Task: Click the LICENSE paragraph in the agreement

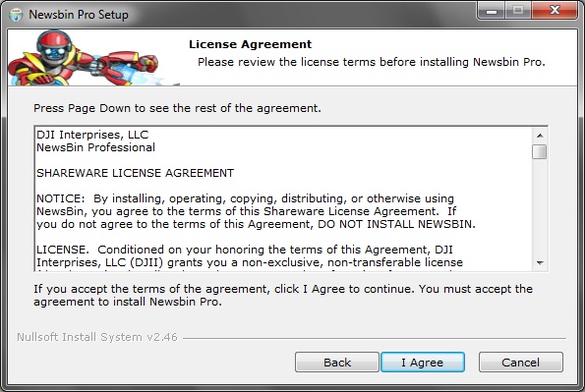Action: [250, 256]
